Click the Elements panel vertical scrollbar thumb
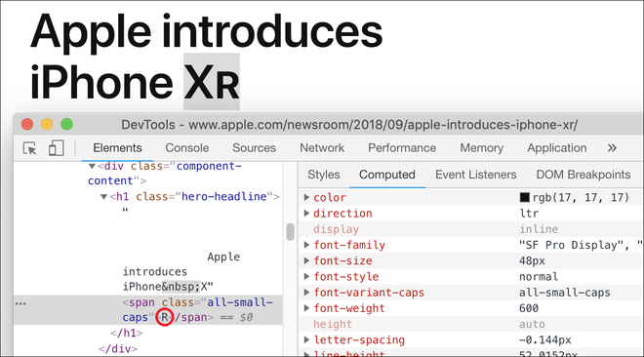 [291, 232]
